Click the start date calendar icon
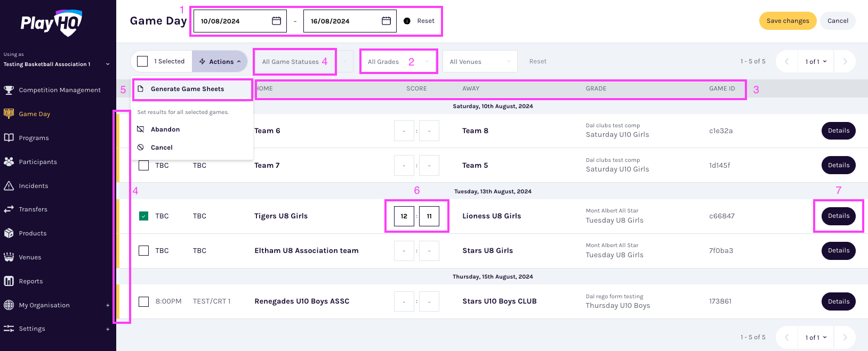This screenshot has width=868, height=351. [x=276, y=21]
